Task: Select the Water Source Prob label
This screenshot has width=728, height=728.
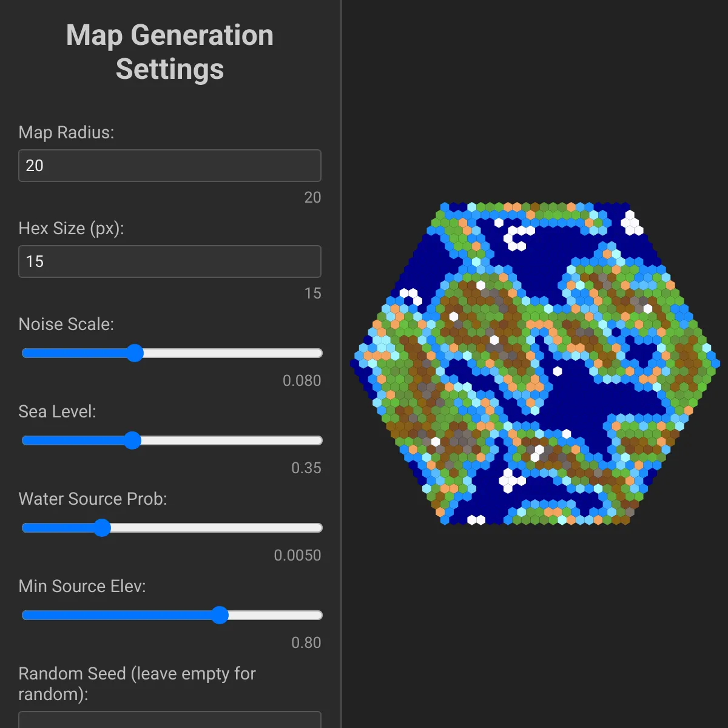Action: click(x=92, y=499)
